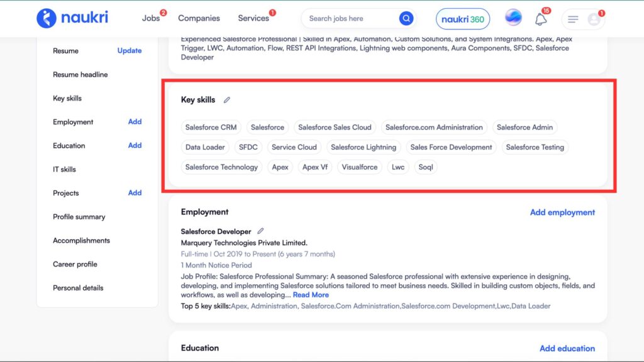The height and width of the screenshot is (362, 644).
Task: Go to IT skills section in sidebar
Action: tap(64, 170)
